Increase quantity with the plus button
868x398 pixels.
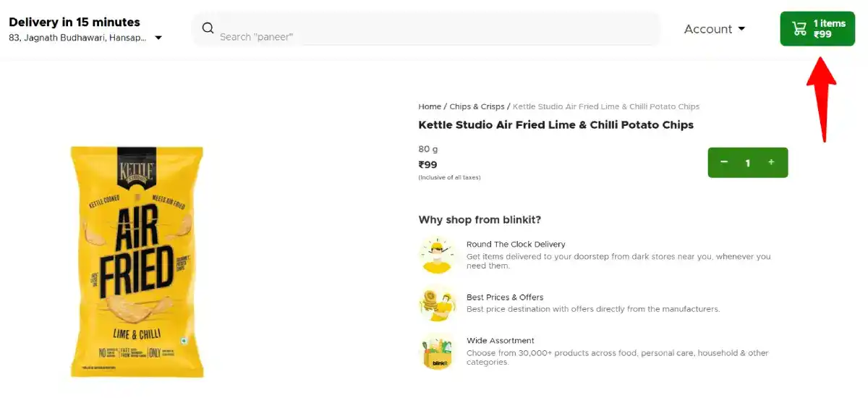[771, 162]
